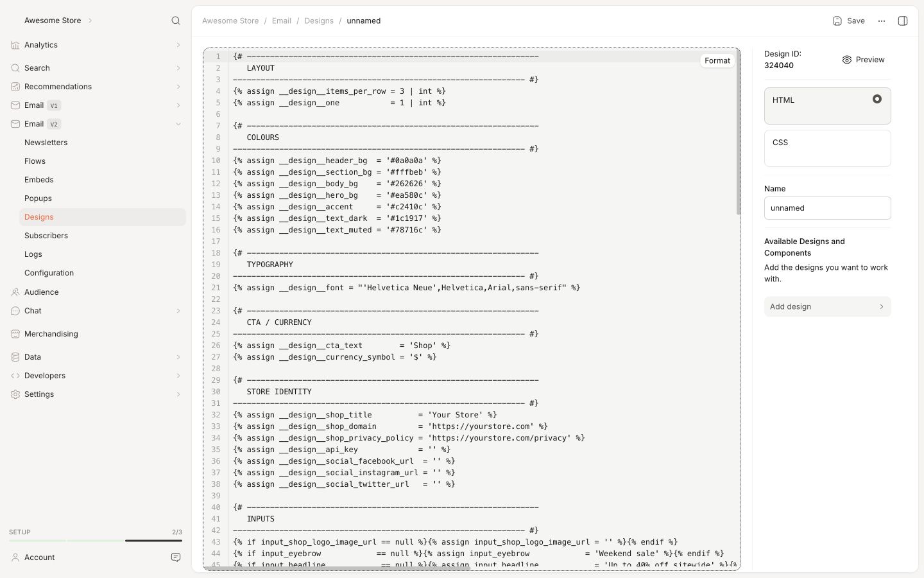The image size is (924, 578).
Task: Open the Add design chevron dropdown
Action: pyautogui.click(x=882, y=306)
